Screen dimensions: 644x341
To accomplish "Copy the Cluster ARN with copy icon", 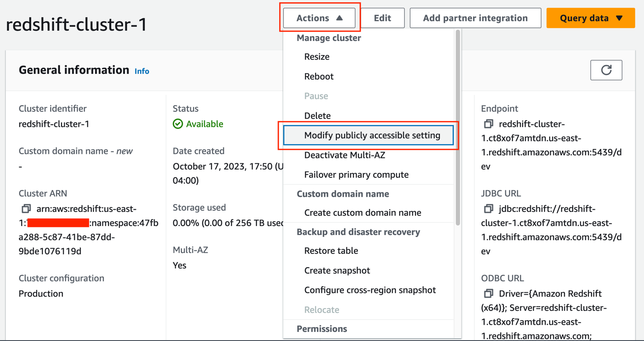I will 26,209.
